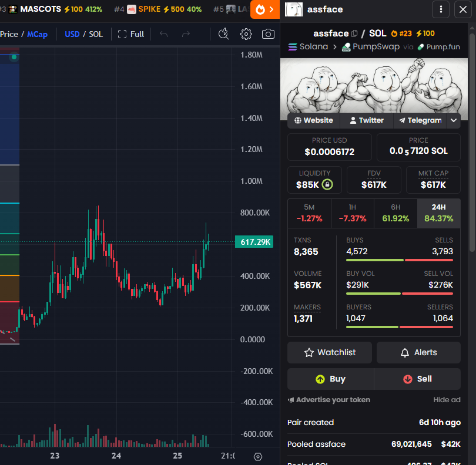Expand more social links chevron
The height and width of the screenshot is (465, 476).
click(454, 120)
